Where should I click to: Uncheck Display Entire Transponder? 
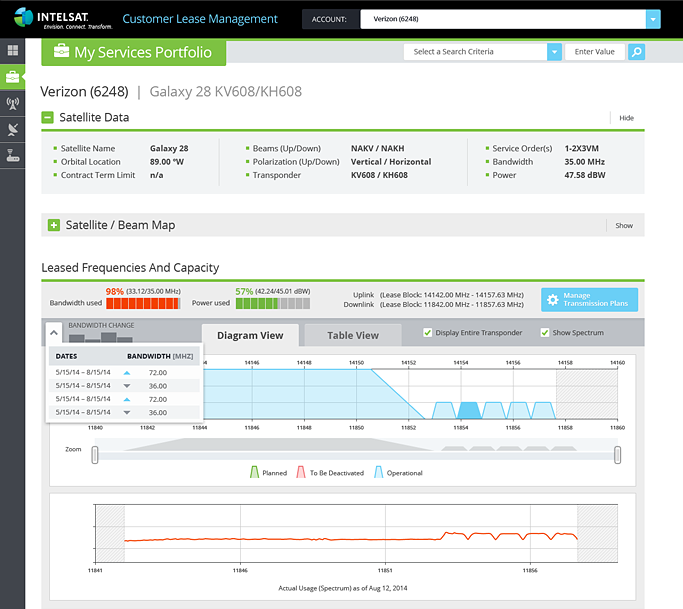tap(427, 333)
